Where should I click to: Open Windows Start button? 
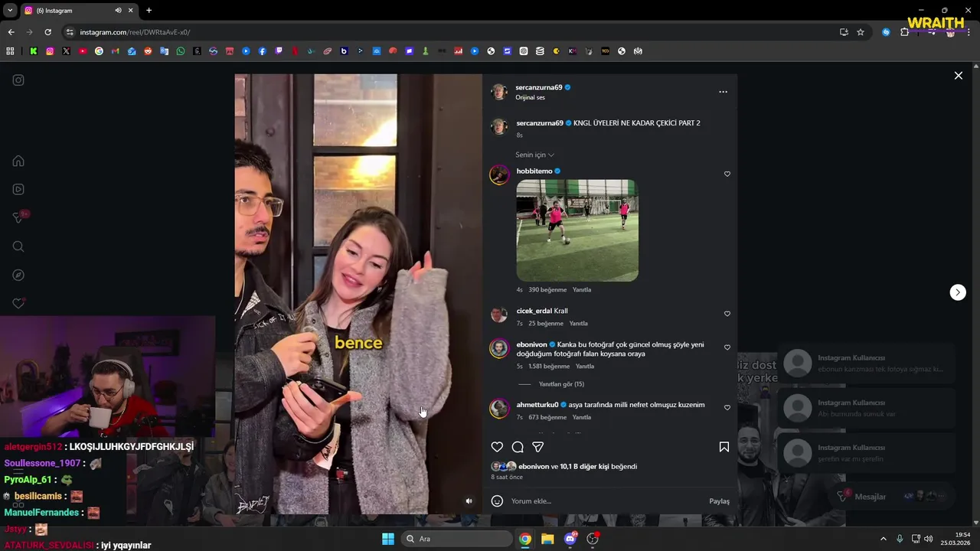tap(388, 539)
